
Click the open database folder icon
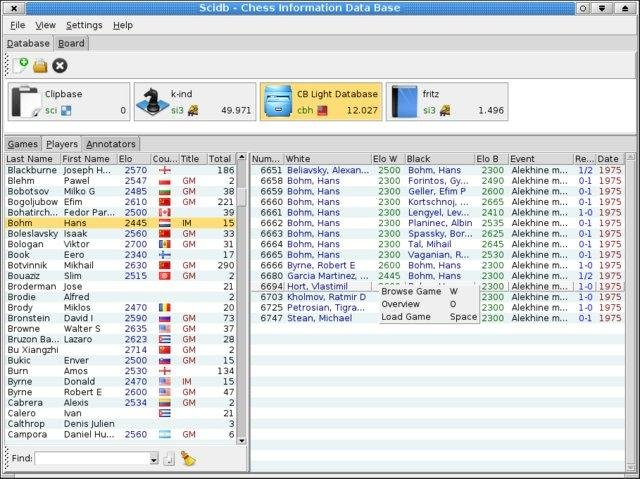tap(40, 65)
